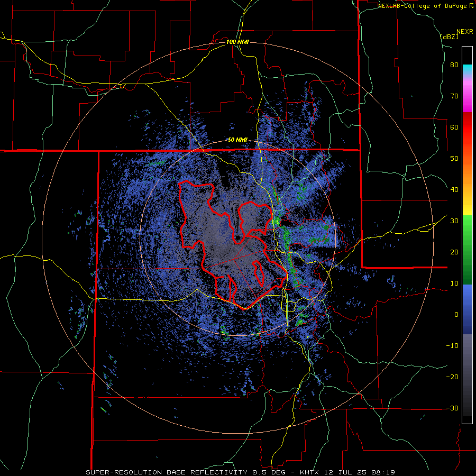This screenshot has height=476, width=476.
Task: Click the 12 JUL 25 date in the caption
Action: coord(346,472)
